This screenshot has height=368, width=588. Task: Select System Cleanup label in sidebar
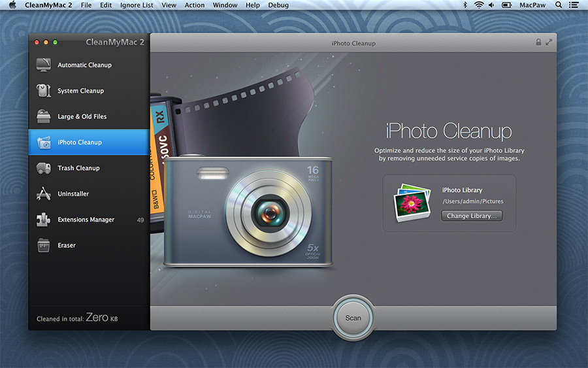click(x=80, y=91)
